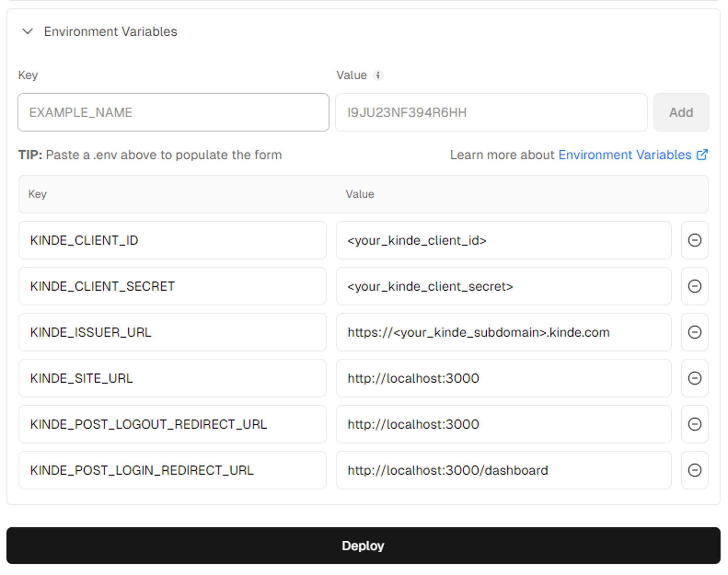
Task: Click the Deploy button
Action: [x=363, y=545]
